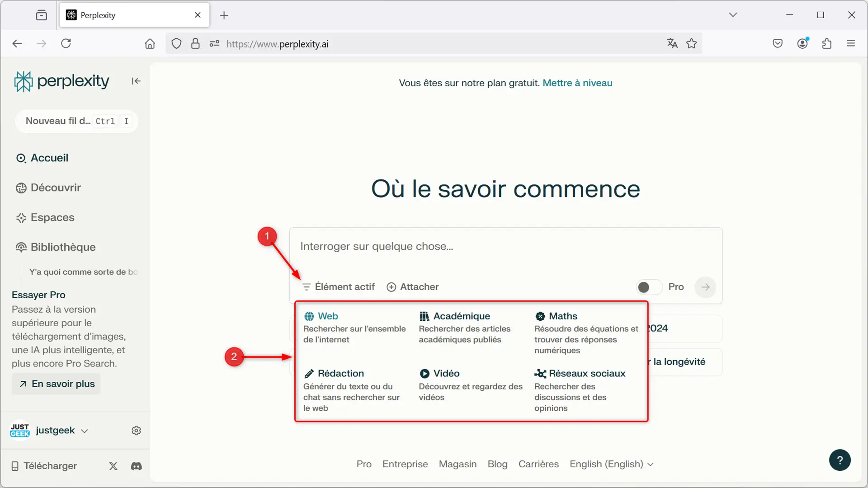Click the En savoir plus button

coord(57,384)
